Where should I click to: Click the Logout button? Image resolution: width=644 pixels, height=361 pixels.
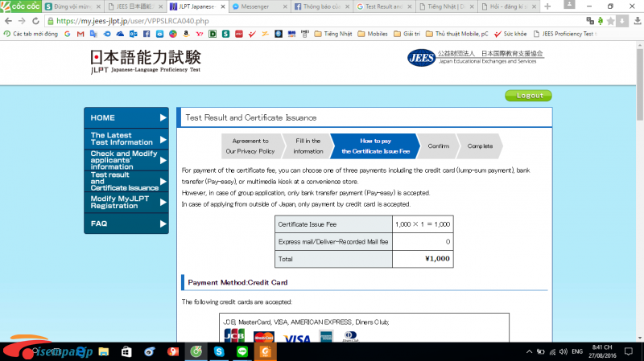(x=529, y=95)
